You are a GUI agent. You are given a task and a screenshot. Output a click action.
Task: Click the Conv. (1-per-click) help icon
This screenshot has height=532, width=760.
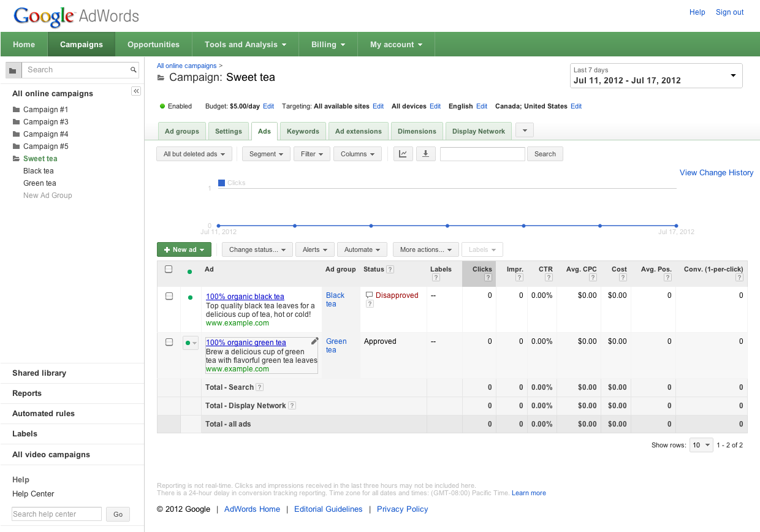(x=739, y=278)
